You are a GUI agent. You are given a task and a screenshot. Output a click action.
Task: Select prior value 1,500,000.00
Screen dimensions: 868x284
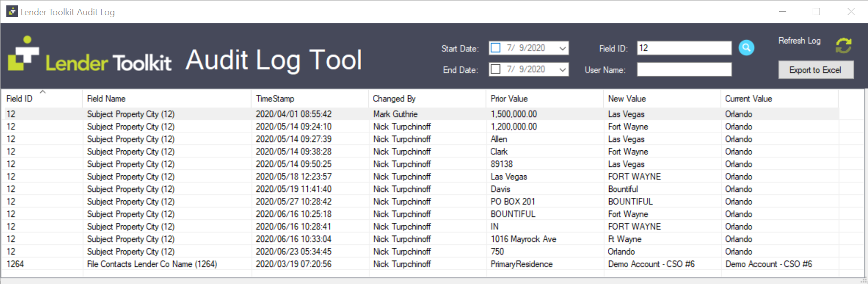514,114
